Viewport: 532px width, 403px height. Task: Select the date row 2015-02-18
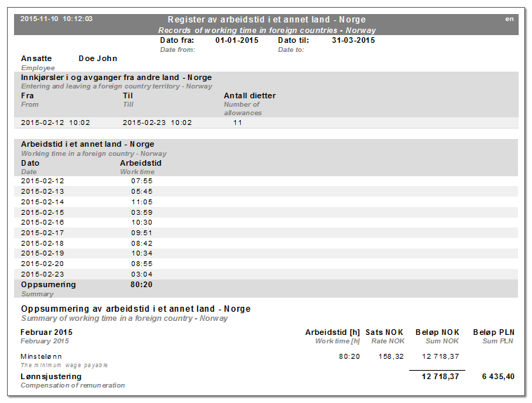[x=42, y=244]
